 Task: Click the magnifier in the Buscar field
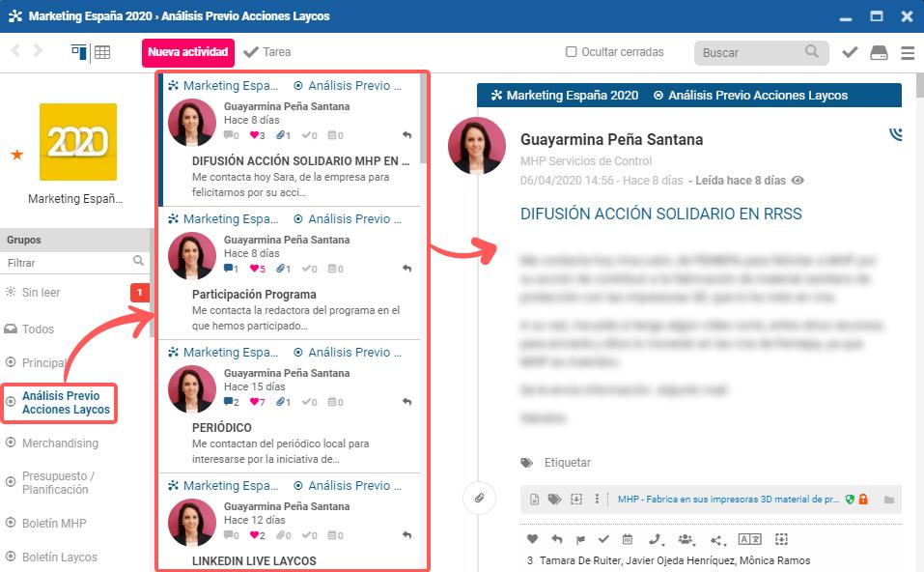[x=812, y=51]
